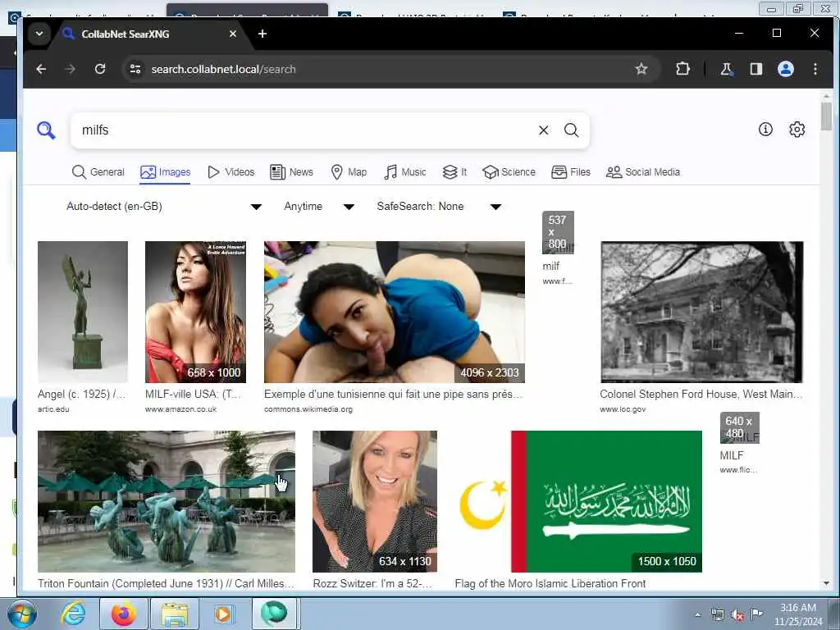The image size is (840, 630).
Task: Go back to the previous page
Action: pyautogui.click(x=41, y=69)
